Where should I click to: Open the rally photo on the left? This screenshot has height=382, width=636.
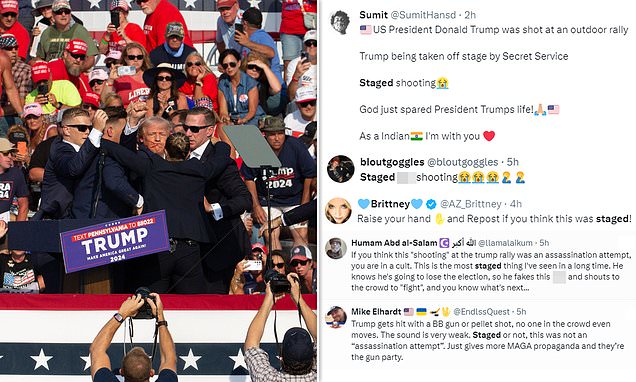point(158,191)
